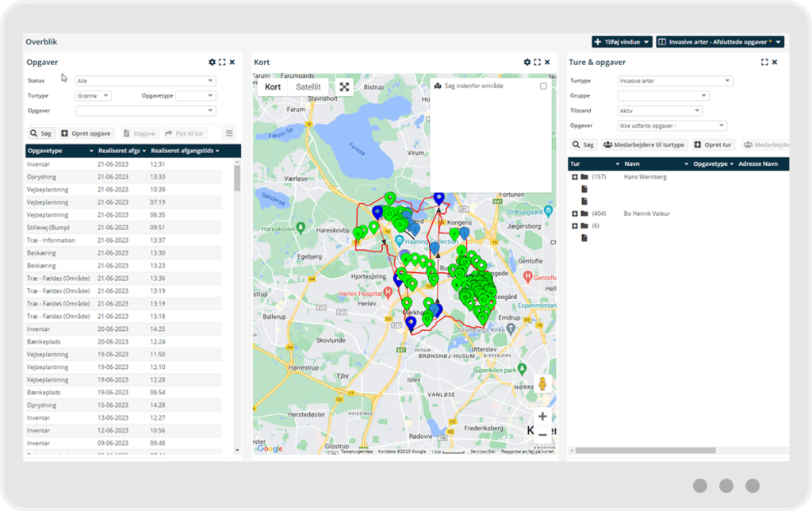This screenshot has height=511, width=812.
Task: Open Turtype dropdown showing Invasive arter
Action: coord(675,81)
